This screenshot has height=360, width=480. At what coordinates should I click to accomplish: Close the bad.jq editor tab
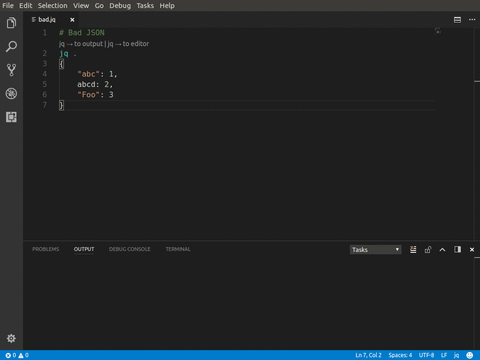(72, 20)
